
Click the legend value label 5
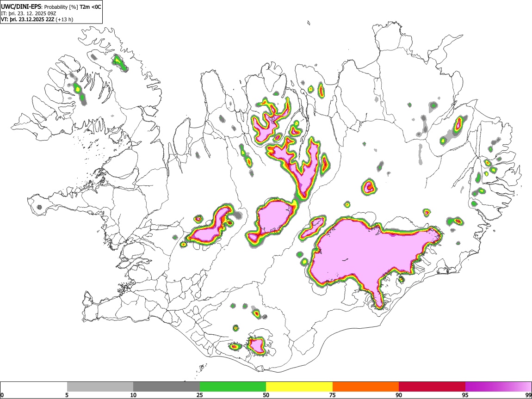point(67,395)
